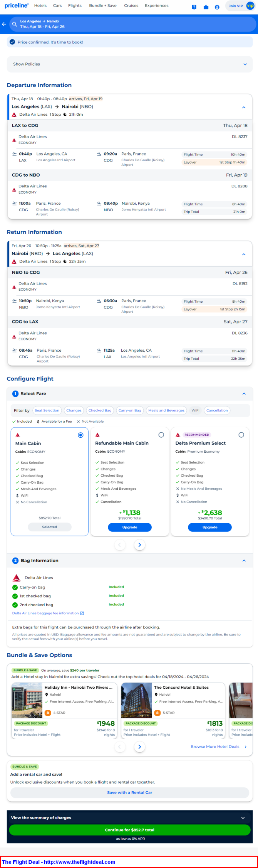This screenshot has width=258, height=868.
Task: Click Upgrade on Refundable Main Cabin
Action: coord(130,527)
